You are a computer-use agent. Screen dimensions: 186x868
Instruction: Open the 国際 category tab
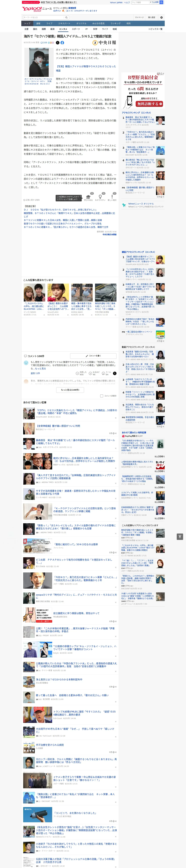(x=44, y=29)
